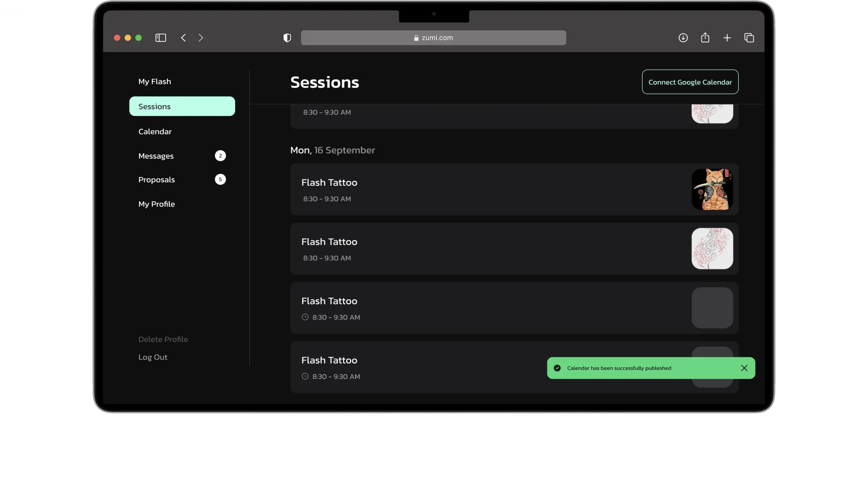Click the zumi.com address bar
The height and width of the screenshot is (488, 868).
point(434,38)
